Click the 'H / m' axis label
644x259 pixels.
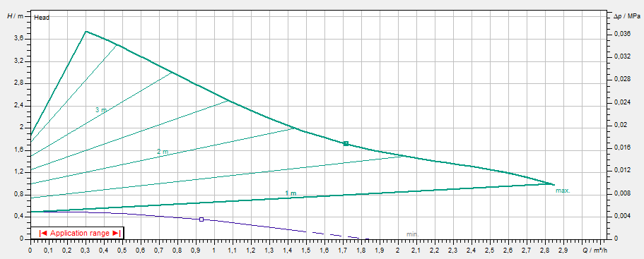click(16, 16)
